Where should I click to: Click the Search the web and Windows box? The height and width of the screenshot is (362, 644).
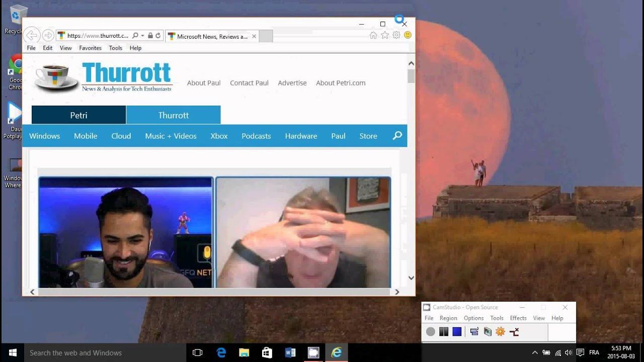click(x=106, y=353)
